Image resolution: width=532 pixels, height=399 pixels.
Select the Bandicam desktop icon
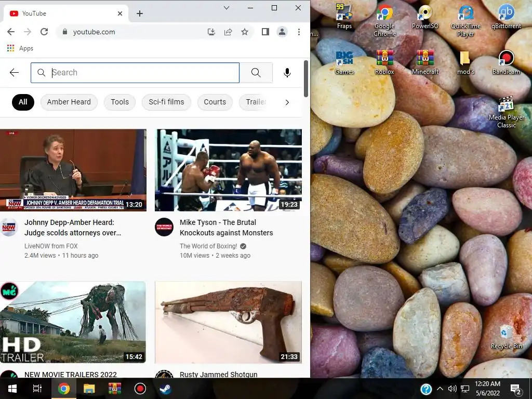tap(506, 62)
